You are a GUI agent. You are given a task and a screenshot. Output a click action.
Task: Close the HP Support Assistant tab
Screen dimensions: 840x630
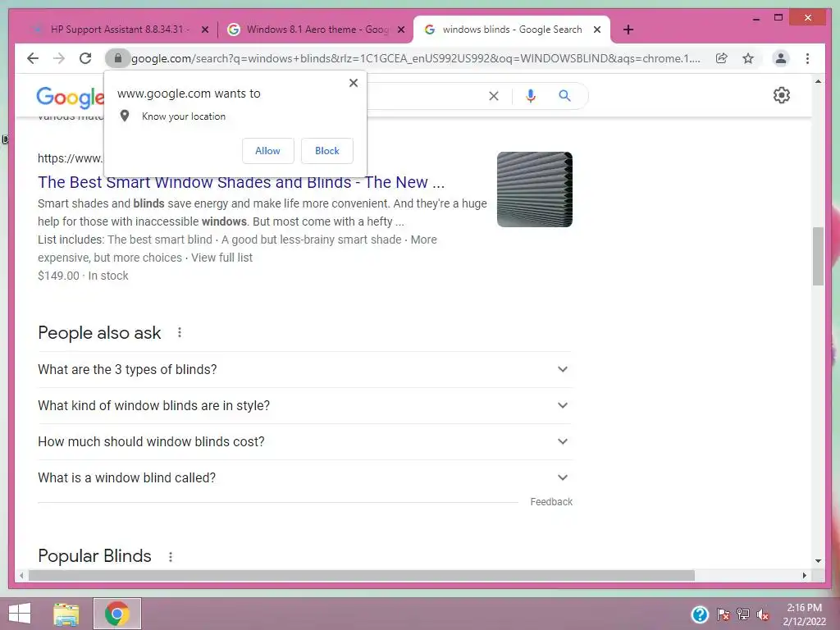[x=204, y=30]
